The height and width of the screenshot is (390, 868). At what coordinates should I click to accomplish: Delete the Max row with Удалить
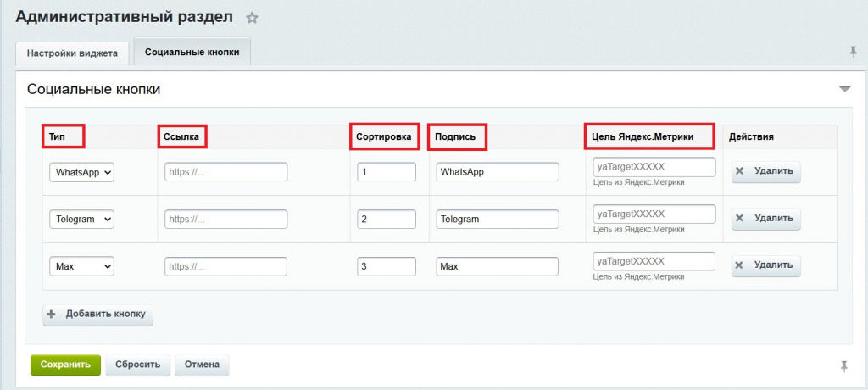765,265
